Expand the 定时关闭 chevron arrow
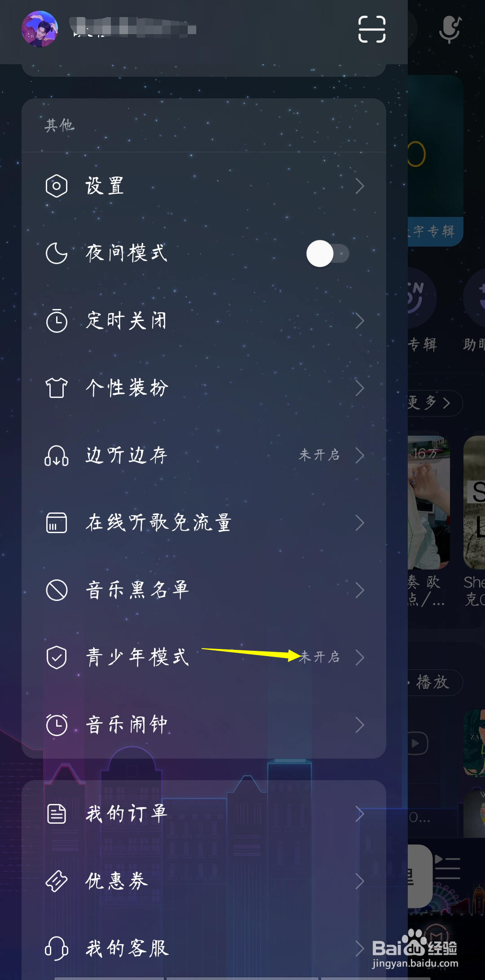 coord(360,321)
